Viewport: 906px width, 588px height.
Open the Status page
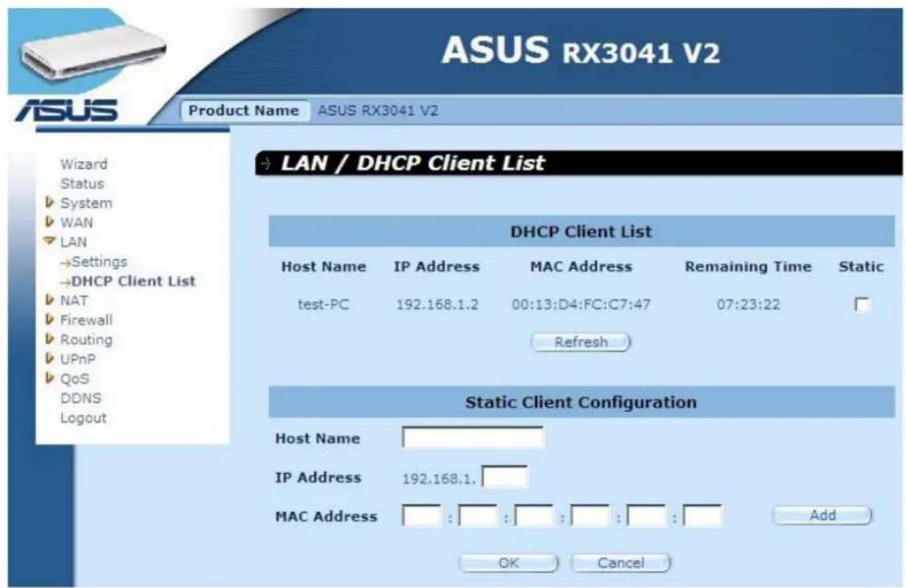[82, 183]
